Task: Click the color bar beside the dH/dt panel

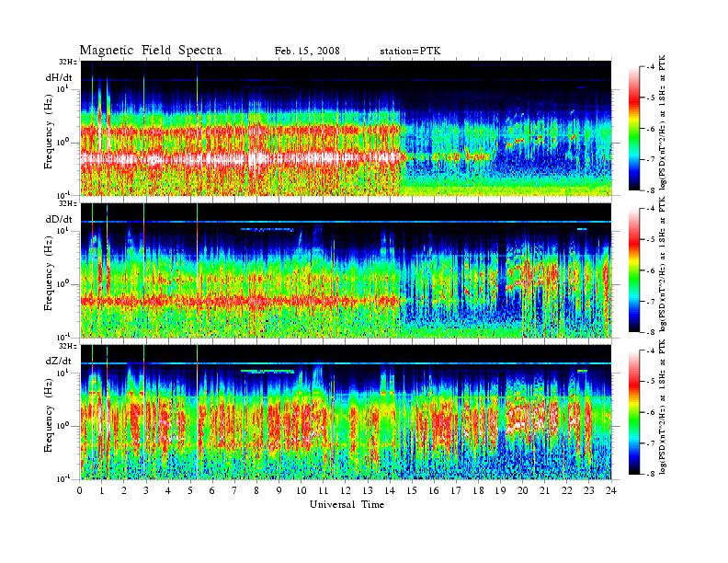Action: point(633,129)
